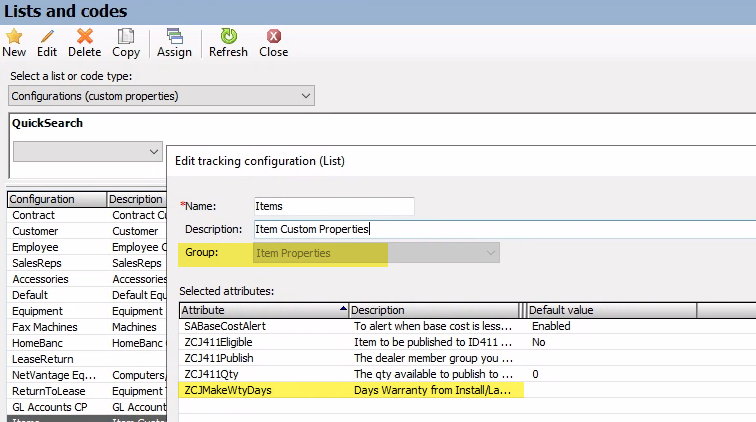
Task: Open the list or code type dropdown
Action: 162,96
